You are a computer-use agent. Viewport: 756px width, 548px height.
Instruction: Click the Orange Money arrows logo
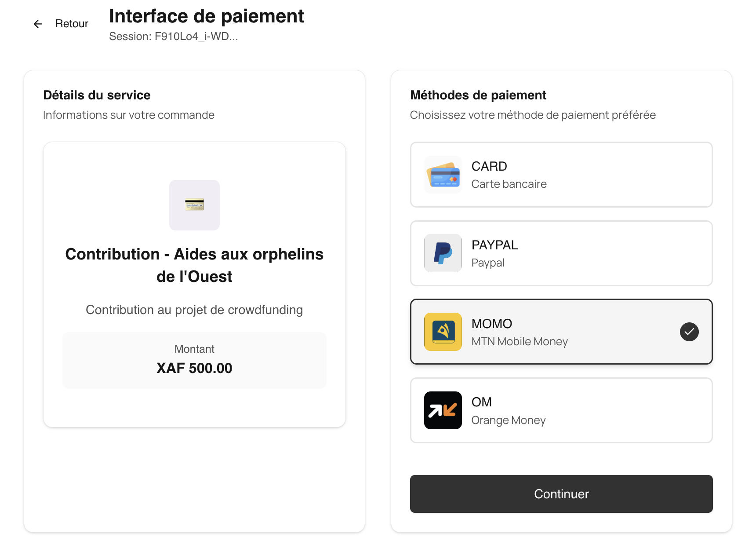pos(443,410)
